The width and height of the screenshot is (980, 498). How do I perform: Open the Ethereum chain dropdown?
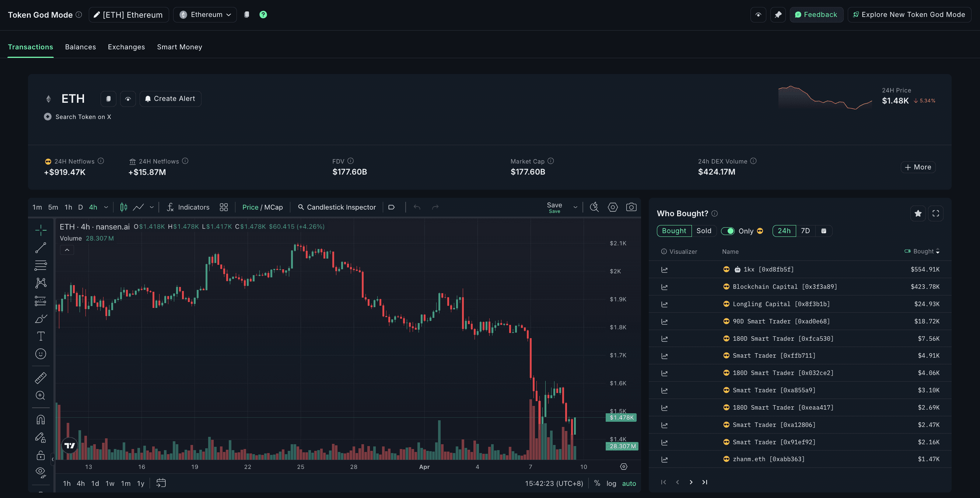point(206,15)
